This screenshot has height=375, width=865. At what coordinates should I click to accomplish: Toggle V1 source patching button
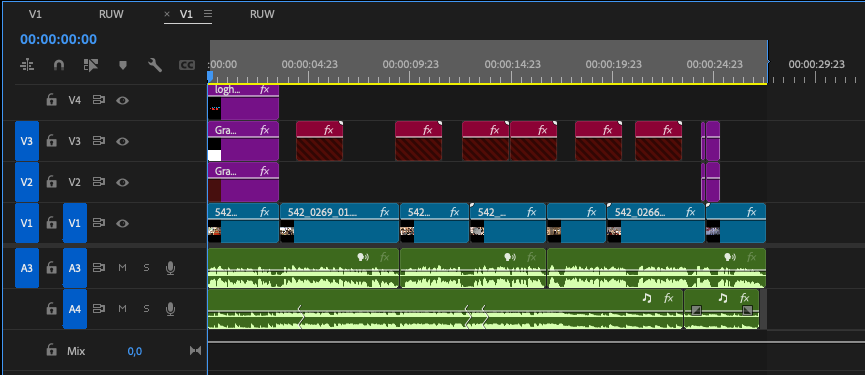26,223
